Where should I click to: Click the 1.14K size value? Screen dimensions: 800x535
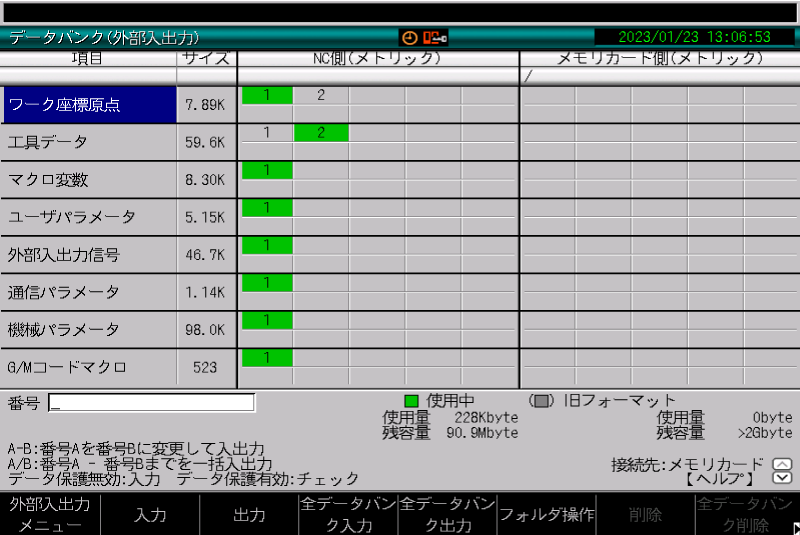pos(205,292)
